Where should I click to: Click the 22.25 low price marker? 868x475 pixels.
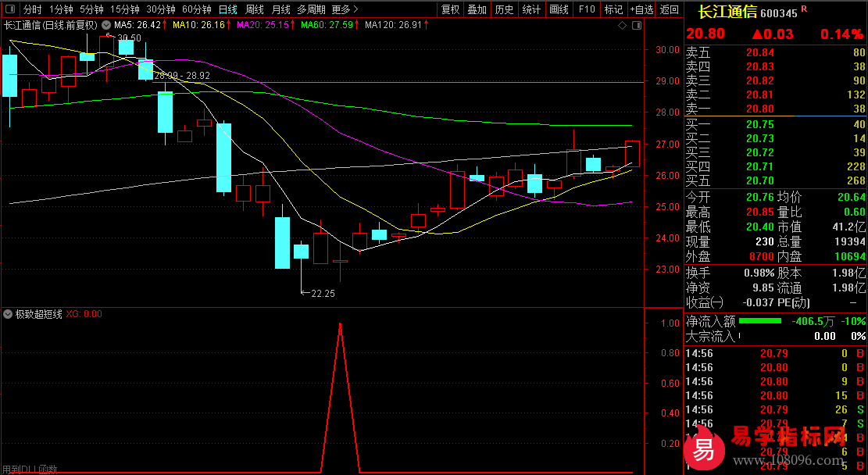point(323,294)
